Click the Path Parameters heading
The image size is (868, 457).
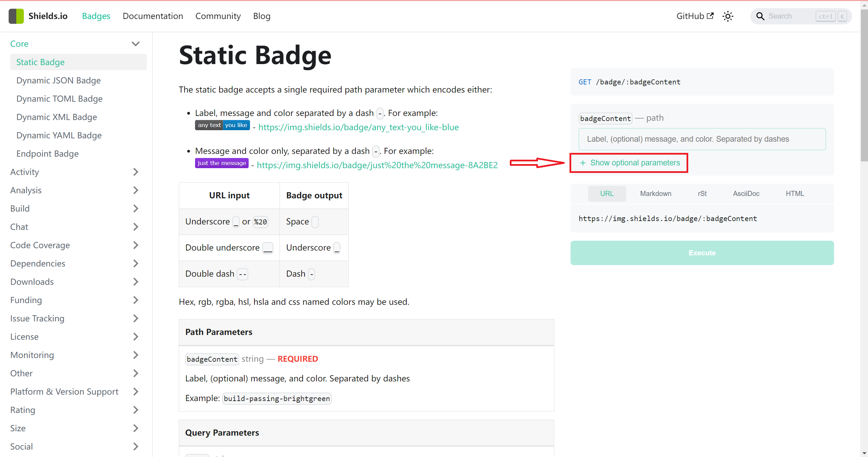coord(219,332)
